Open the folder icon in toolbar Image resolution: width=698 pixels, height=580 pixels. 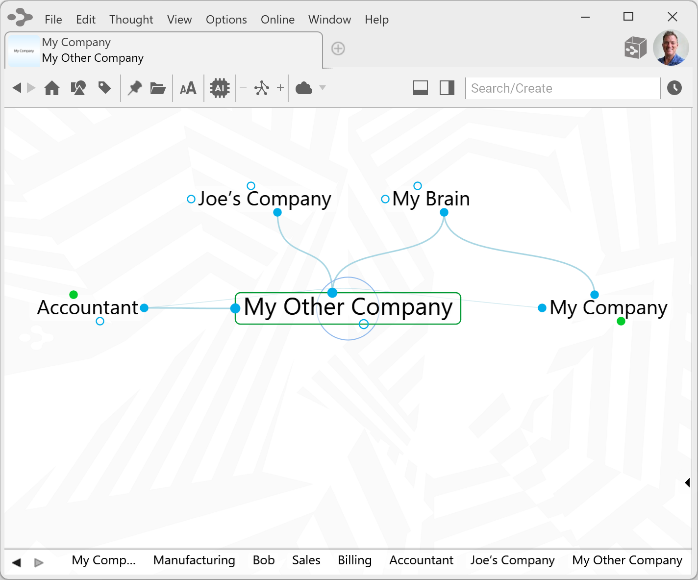tap(158, 88)
